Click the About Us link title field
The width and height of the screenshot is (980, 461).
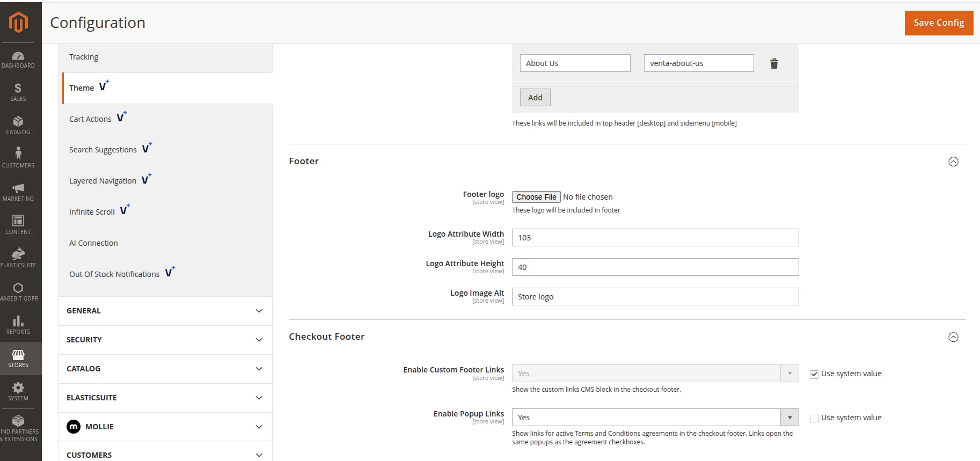click(x=575, y=63)
